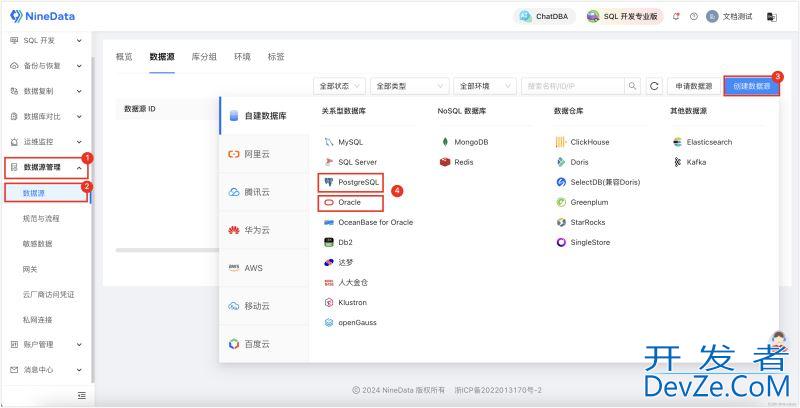800x408 pixels.
Task: Choose the Doris data source
Action: pyautogui.click(x=572, y=162)
